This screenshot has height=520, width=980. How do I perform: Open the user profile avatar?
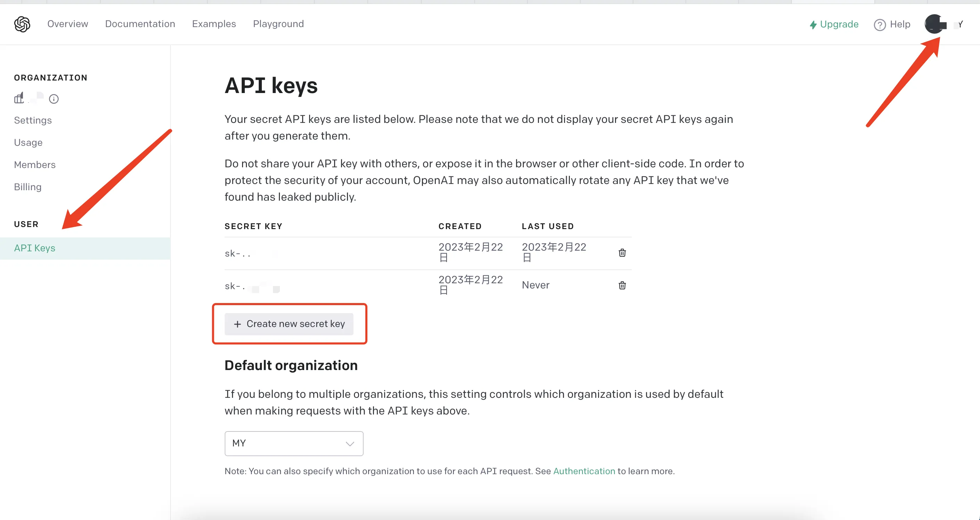point(935,24)
